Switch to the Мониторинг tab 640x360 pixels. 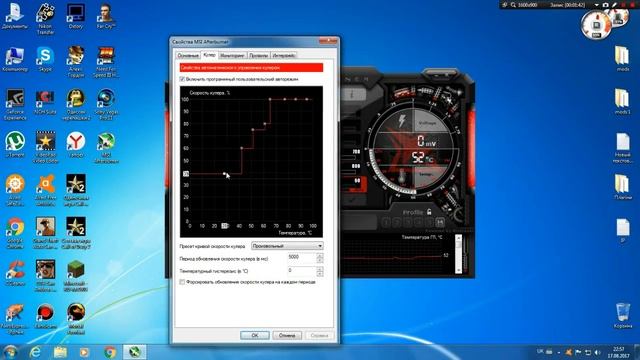point(232,56)
